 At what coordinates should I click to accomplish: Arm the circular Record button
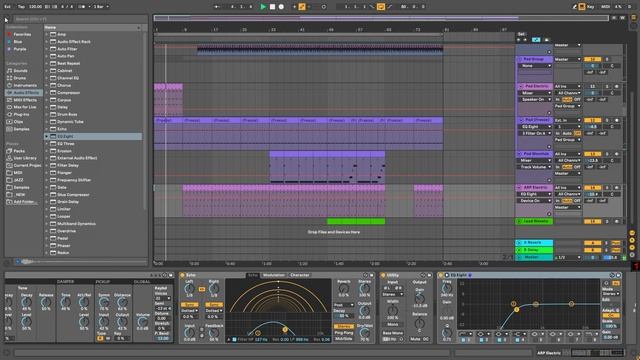(x=281, y=7)
